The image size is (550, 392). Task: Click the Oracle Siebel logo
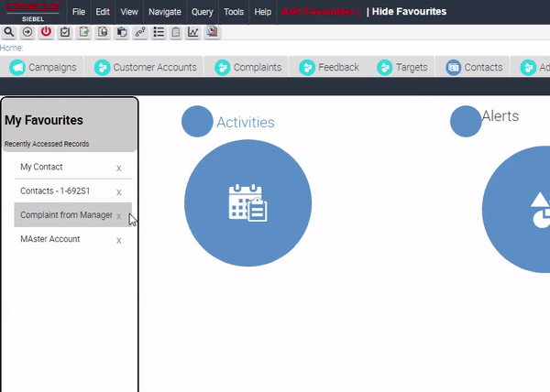tap(33, 12)
